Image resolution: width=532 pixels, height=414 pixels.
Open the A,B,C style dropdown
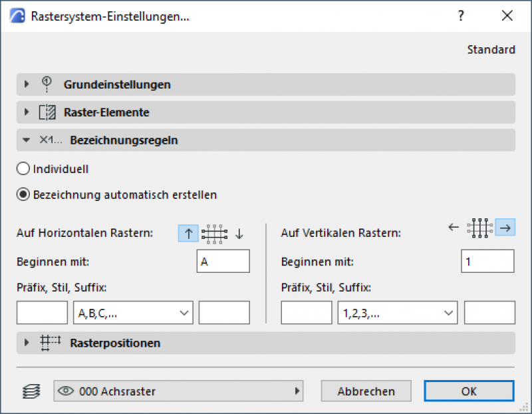(133, 312)
